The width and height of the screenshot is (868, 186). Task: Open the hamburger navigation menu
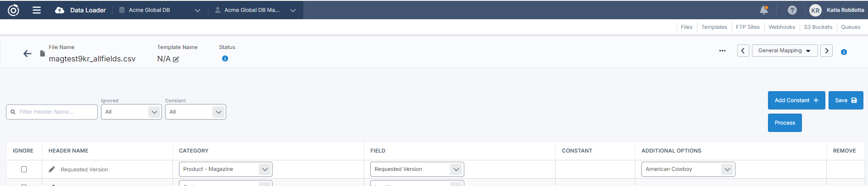37,10
